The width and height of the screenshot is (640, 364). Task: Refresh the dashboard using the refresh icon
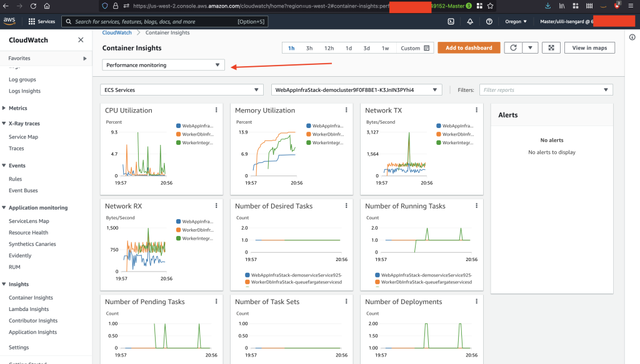tap(512, 47)
